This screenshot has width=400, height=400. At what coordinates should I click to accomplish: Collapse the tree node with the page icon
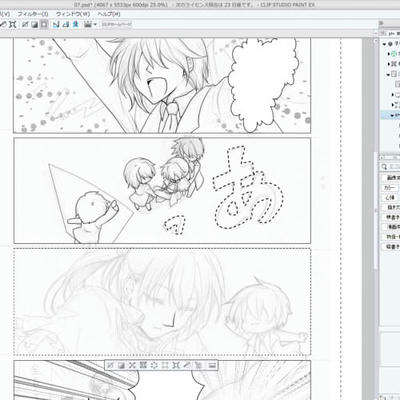pos(388,74)
